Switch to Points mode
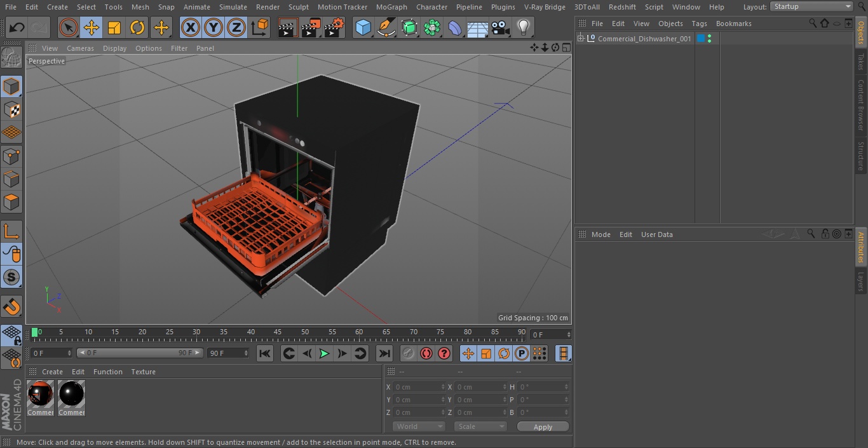 pyautogui.click(x=11, y=156)
